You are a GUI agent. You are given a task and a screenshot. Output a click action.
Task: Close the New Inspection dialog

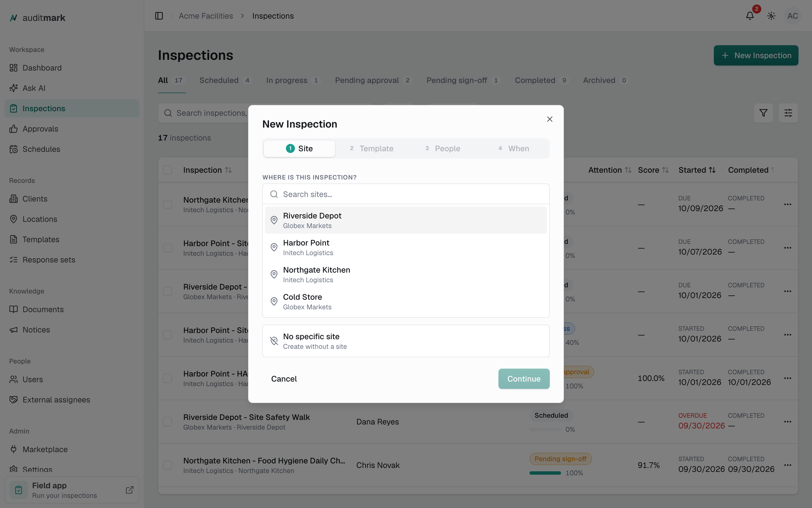point(550,119)
